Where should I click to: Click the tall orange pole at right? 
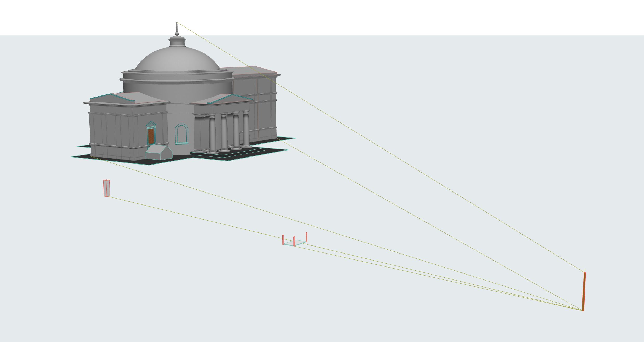pyautogui.click(x=584, y=291)
